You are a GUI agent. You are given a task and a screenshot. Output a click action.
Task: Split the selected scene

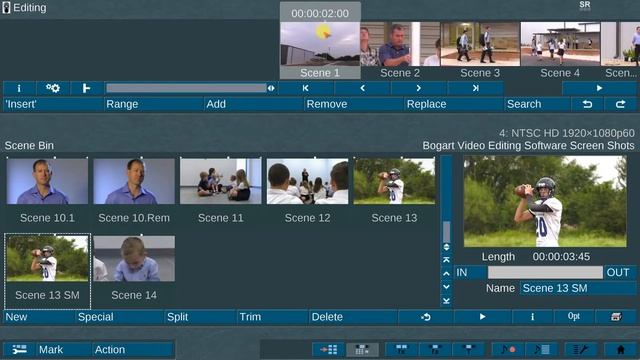point(200,317)
